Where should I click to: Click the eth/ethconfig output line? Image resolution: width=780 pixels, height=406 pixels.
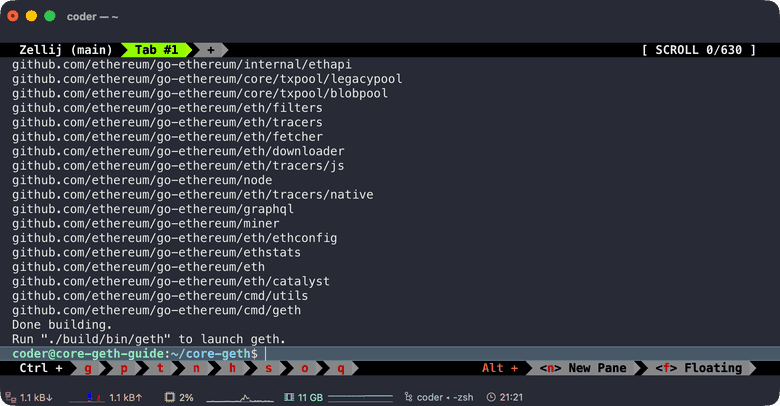click(x=175, y=238)
